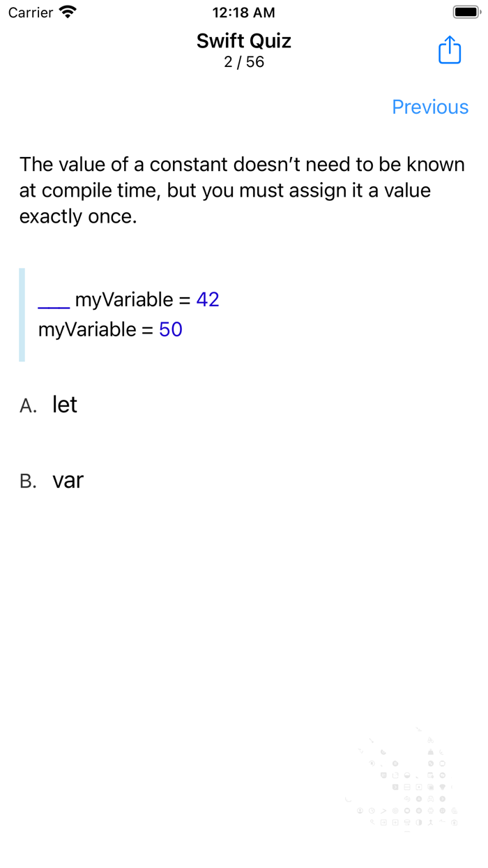Click the faint clock icon in the watermark
This screenshot has height=868, width=488.
[372, 810]
